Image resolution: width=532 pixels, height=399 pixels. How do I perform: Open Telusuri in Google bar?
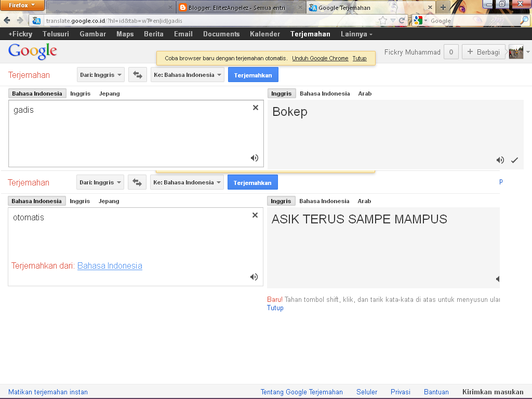[56, 34]
